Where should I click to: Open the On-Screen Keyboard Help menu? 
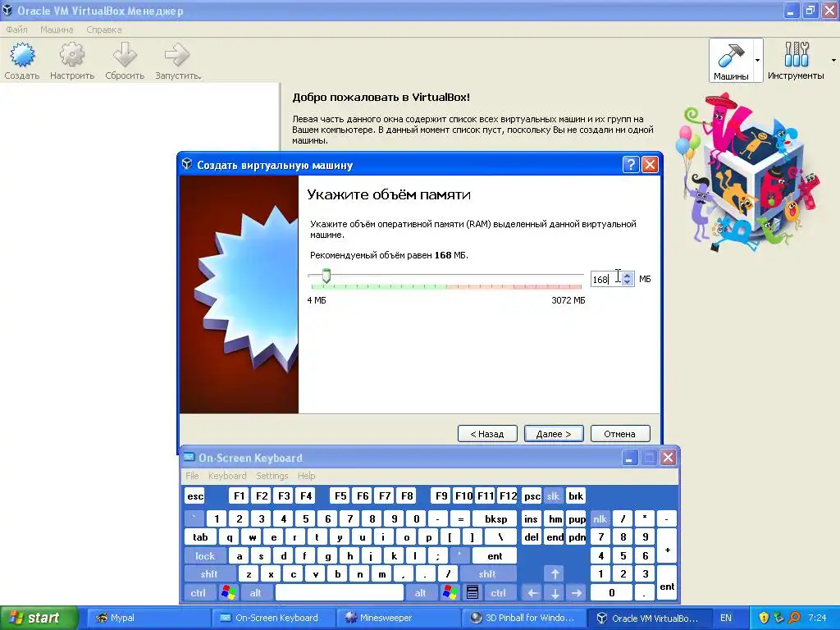pyautogui.click(x=307, y=476)
